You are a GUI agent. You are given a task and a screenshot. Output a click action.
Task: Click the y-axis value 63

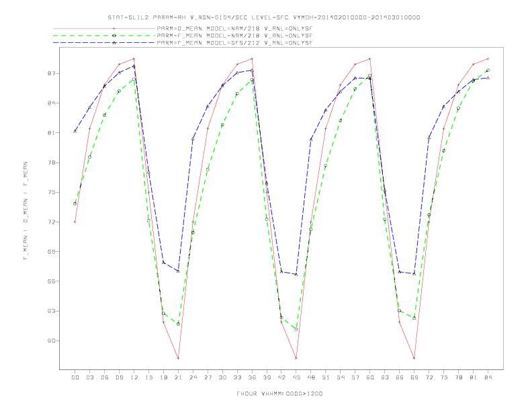pos(51,311)
